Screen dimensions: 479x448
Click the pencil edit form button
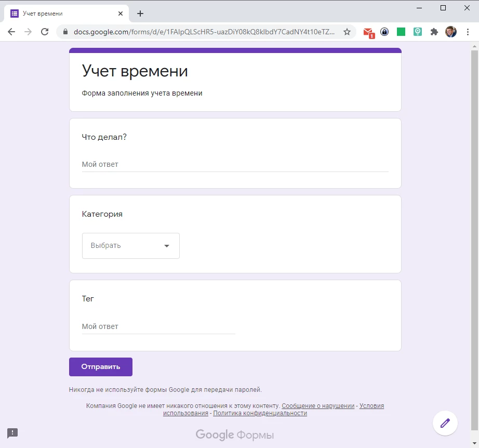pos(445,423)
